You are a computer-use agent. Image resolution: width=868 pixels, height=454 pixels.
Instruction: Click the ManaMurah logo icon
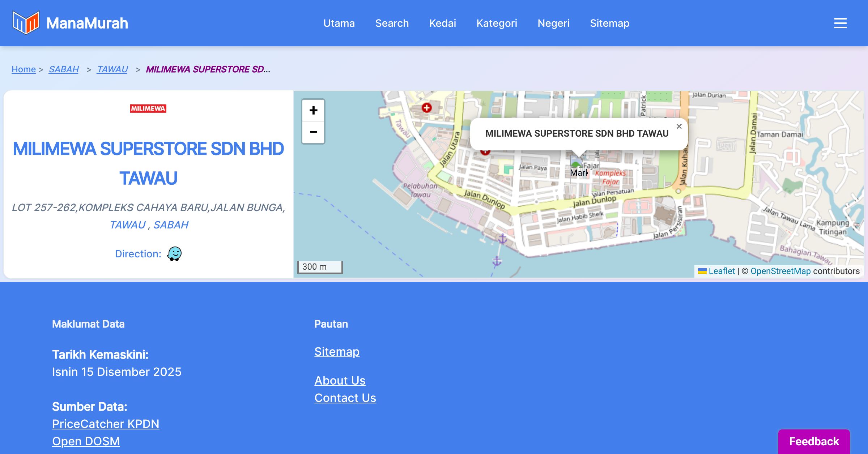26,23
